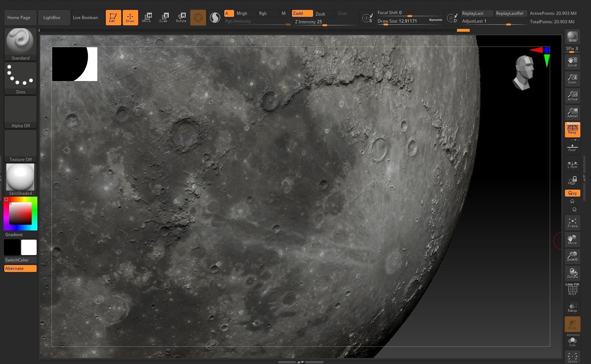The height and width of the screenshot is (364, 591).
Task: Pick a color in the color picker square
Action: pos(20,213)
